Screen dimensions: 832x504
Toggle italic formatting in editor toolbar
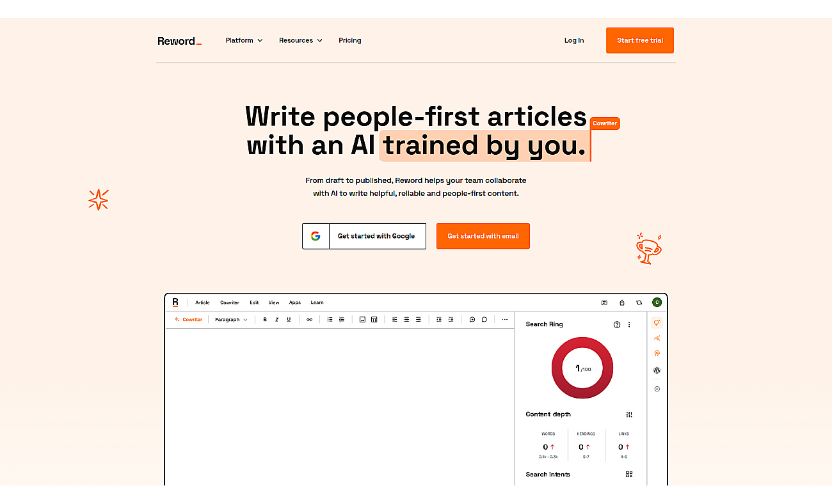click(276, 320)
